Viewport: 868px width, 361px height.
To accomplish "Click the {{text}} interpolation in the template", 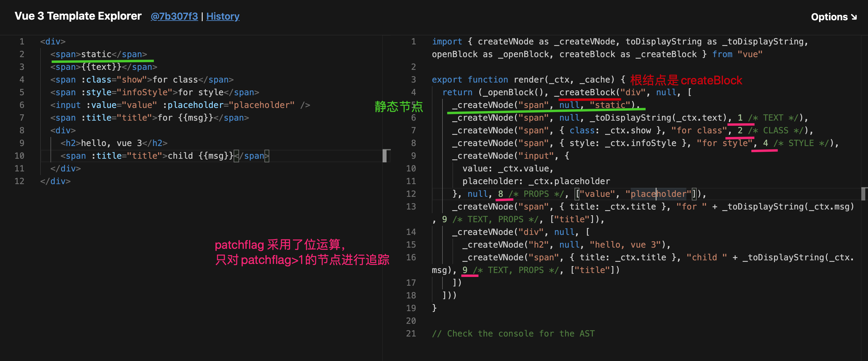I will pyautogui.click(x=101, y=67).
